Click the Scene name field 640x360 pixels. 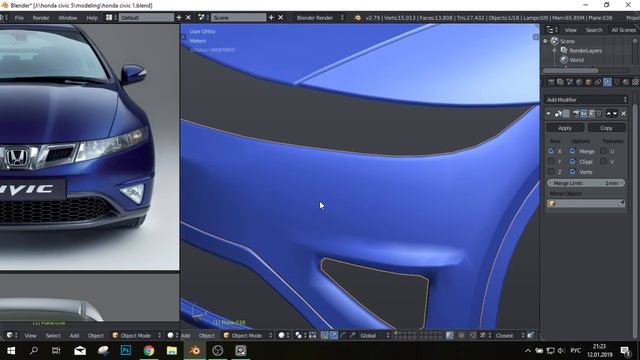pyautogui.click(x=239, y=18)
